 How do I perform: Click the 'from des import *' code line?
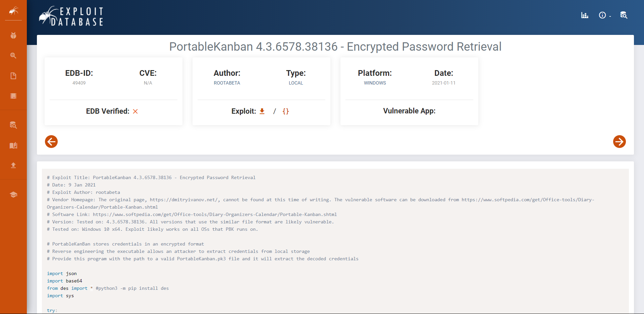coord(108,288)
